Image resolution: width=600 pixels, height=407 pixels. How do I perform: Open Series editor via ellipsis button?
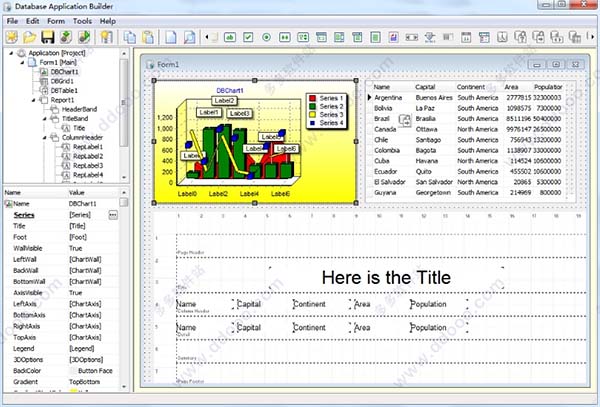pos(113,215)
